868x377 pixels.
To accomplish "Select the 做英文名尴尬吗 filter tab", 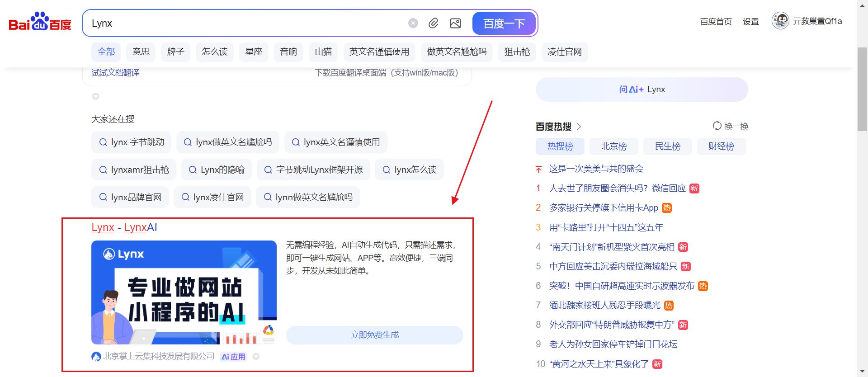I will 457,52.
